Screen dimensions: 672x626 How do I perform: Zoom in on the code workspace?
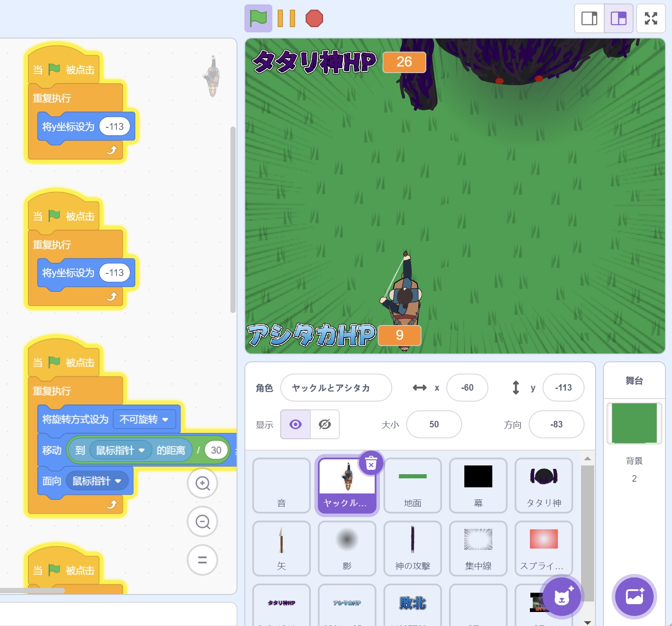point(202,483)
